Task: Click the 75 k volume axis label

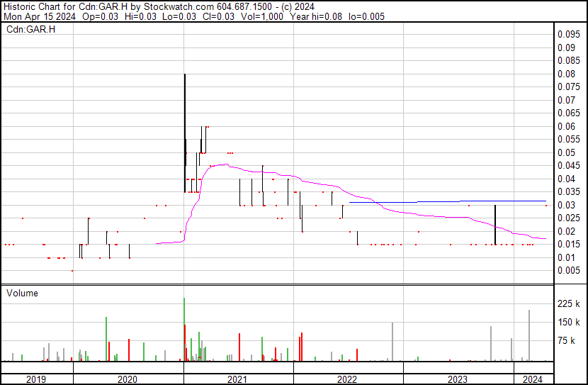Action: pyautogui.click(x=566, y=341)
